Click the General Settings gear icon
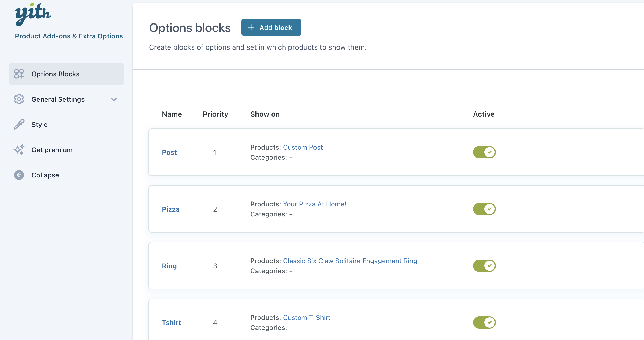The image size is (644, 340). 19,99
